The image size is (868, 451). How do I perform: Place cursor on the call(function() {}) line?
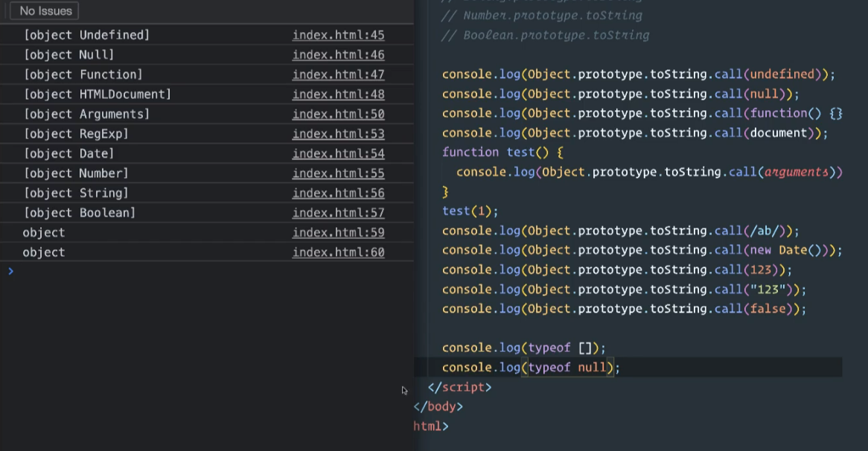pos(642,113)
